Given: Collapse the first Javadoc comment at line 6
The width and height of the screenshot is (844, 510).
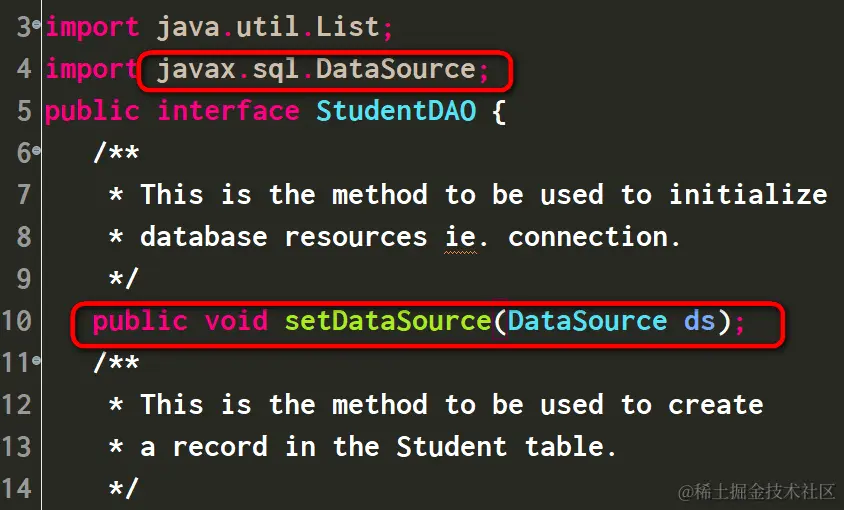Looking at the screenshot, I should click(37, 150).
